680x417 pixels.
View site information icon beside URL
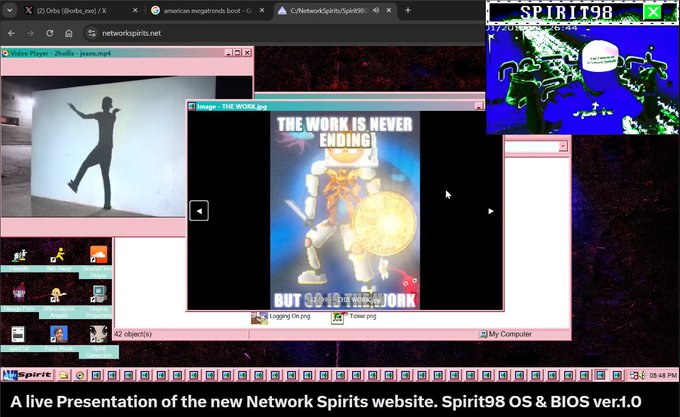[92, 33]
